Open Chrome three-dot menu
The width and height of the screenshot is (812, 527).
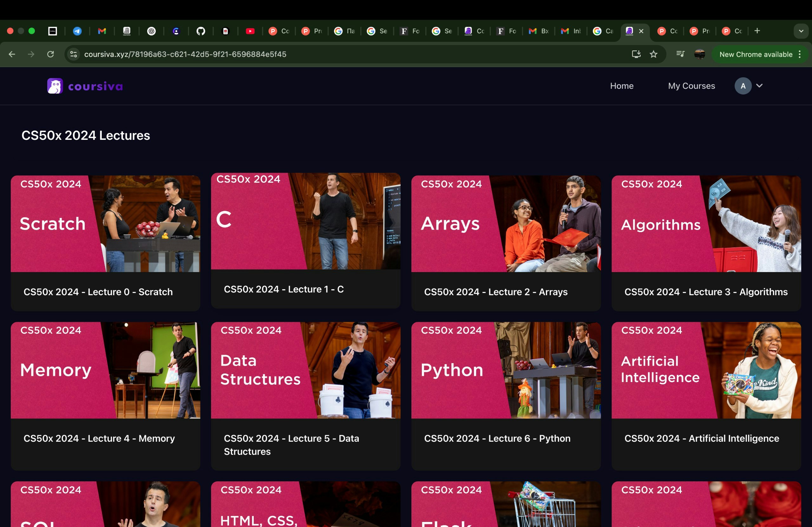(800, 54)
